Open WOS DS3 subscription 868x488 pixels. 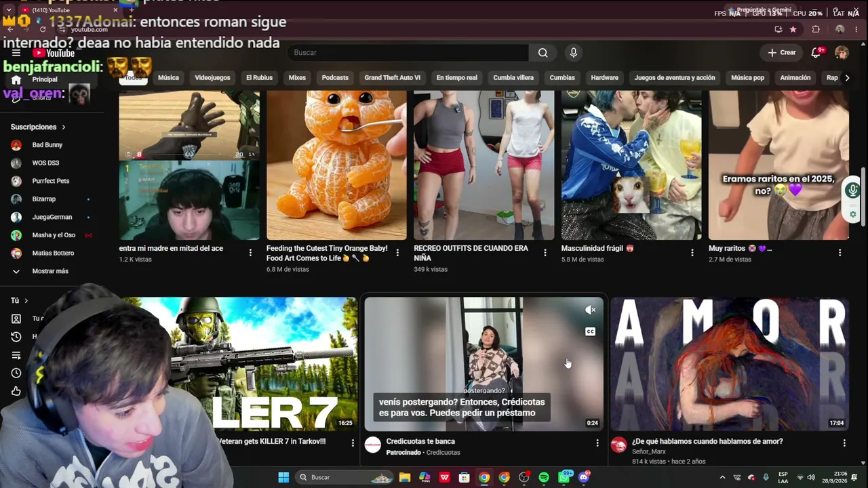45,163
